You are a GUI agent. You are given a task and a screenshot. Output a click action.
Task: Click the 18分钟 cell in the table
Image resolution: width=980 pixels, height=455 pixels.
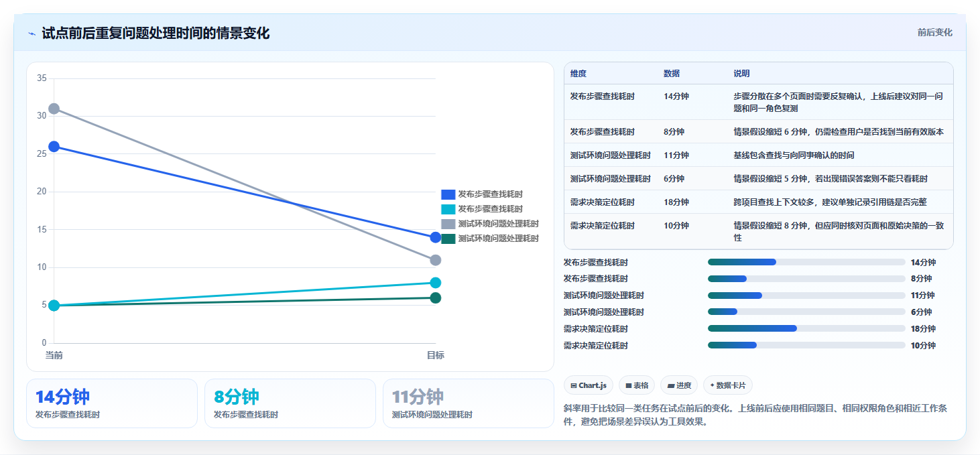[x=676, y=202]
